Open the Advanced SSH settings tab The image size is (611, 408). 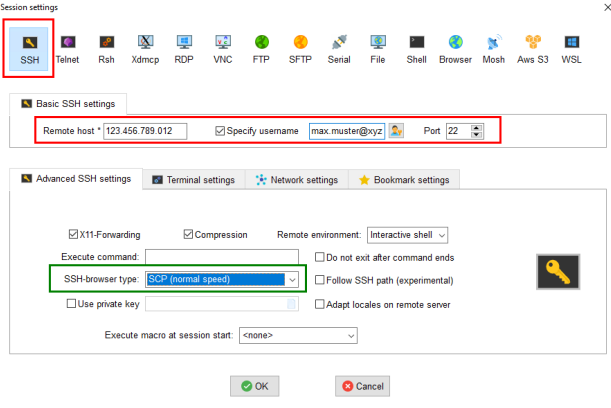76,179
